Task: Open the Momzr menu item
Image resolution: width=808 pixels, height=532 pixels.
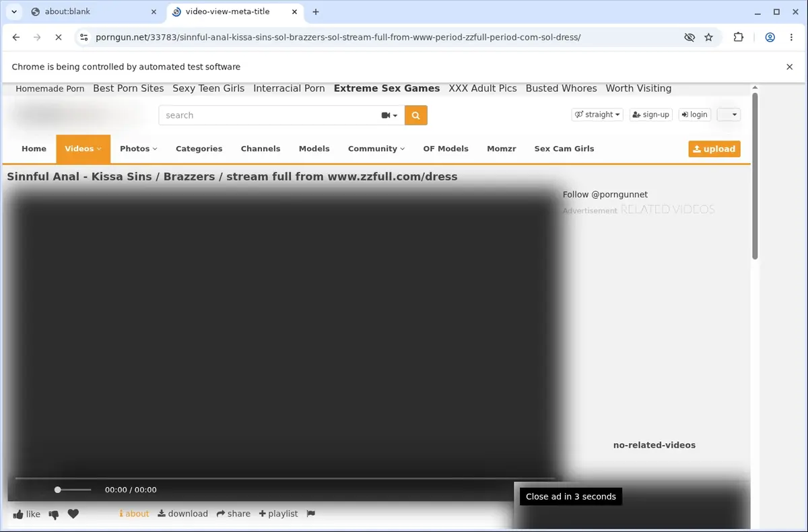Action: coord(502,149)
